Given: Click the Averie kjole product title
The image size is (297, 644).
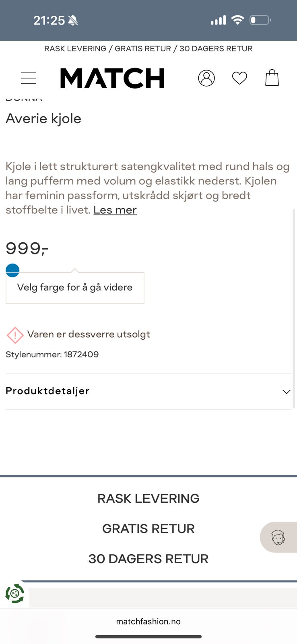Looking at the screenshot, I should 43,118.
